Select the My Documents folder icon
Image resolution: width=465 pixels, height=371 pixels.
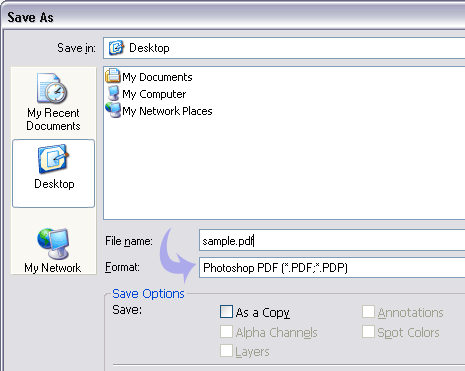click(113, 76)
